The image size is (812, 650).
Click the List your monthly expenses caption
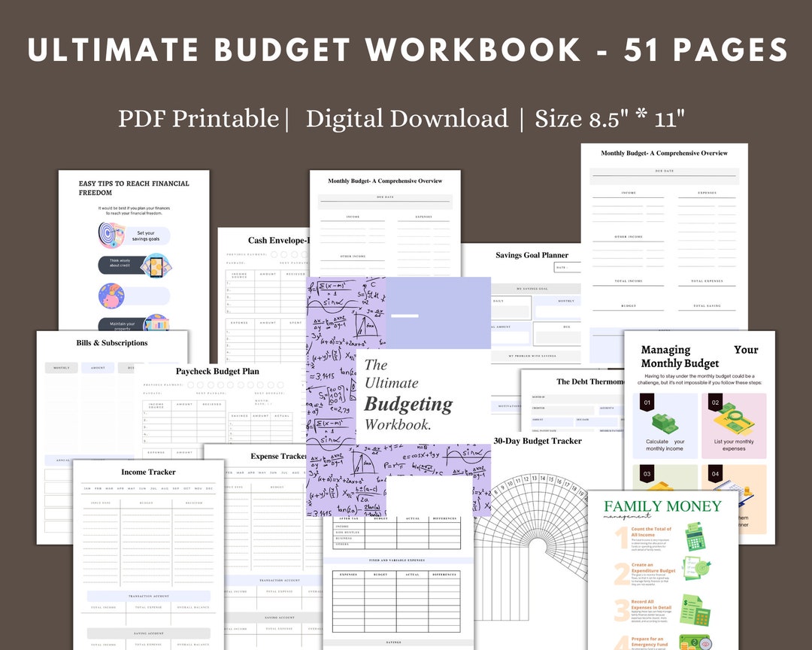pos(734,445)
